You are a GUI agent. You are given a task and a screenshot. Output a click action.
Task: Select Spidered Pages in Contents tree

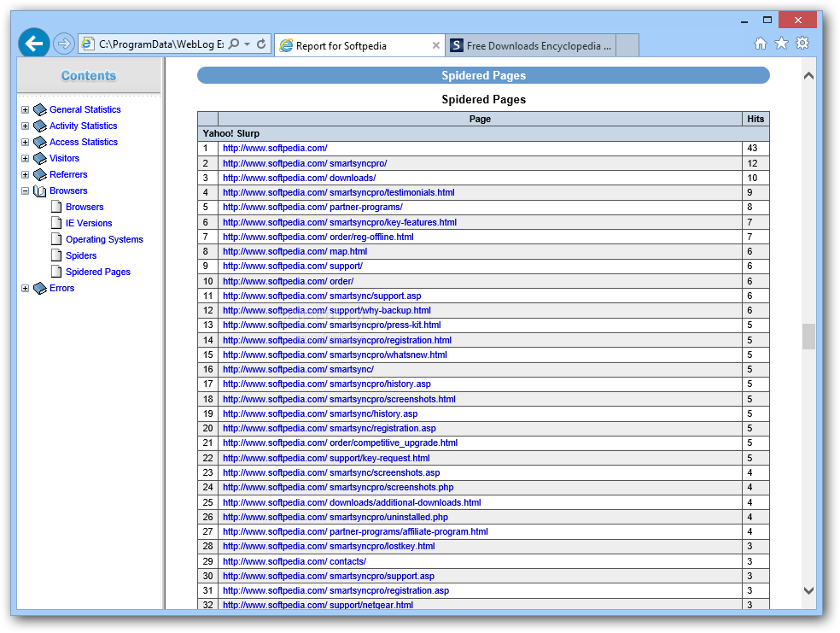point(98,272)
